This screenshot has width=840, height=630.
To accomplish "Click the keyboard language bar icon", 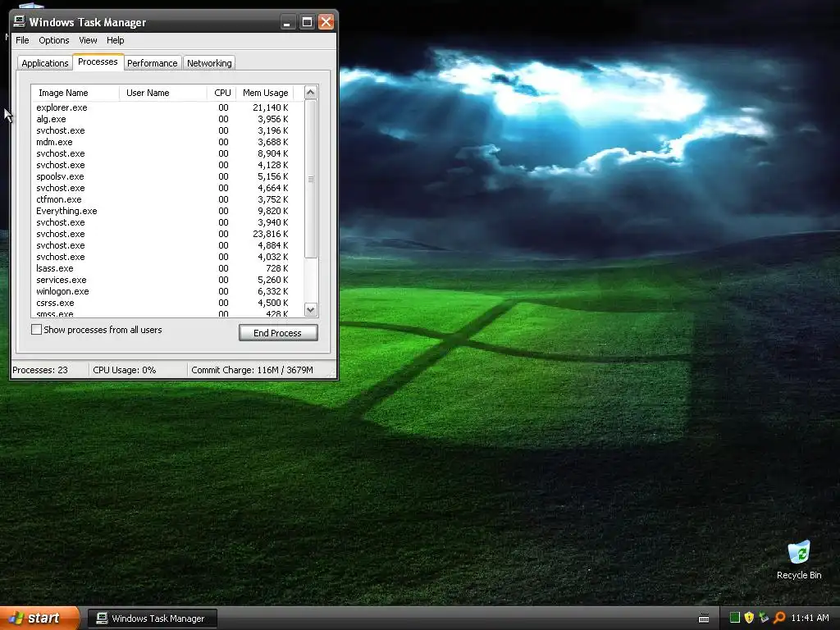I will [x=704, y=619].
